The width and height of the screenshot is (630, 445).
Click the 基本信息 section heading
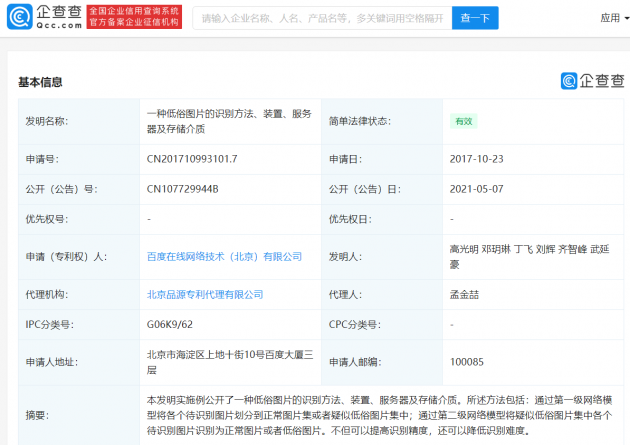coord(40,82)
